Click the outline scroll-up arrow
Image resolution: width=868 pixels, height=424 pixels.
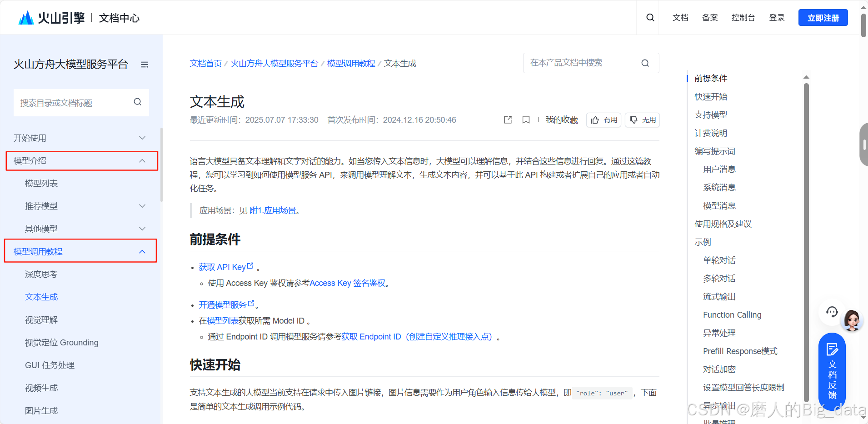pyautogui.click(x=807, y=77)
